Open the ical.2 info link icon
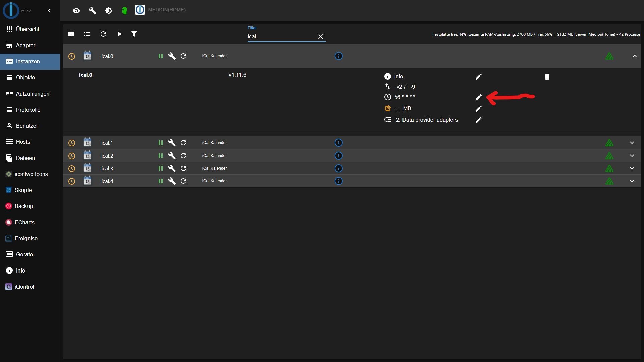The image size is (644, 362). point(339,156)
